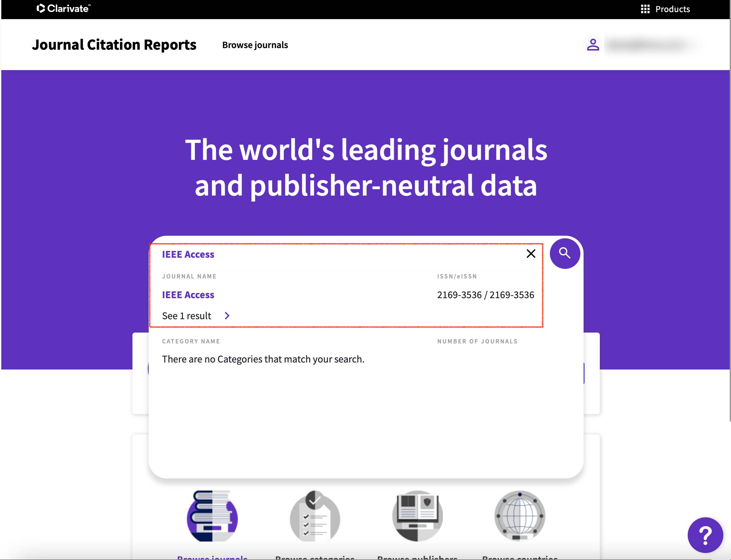Click the Browse categories checklist illustration

[x=315, y=516]
